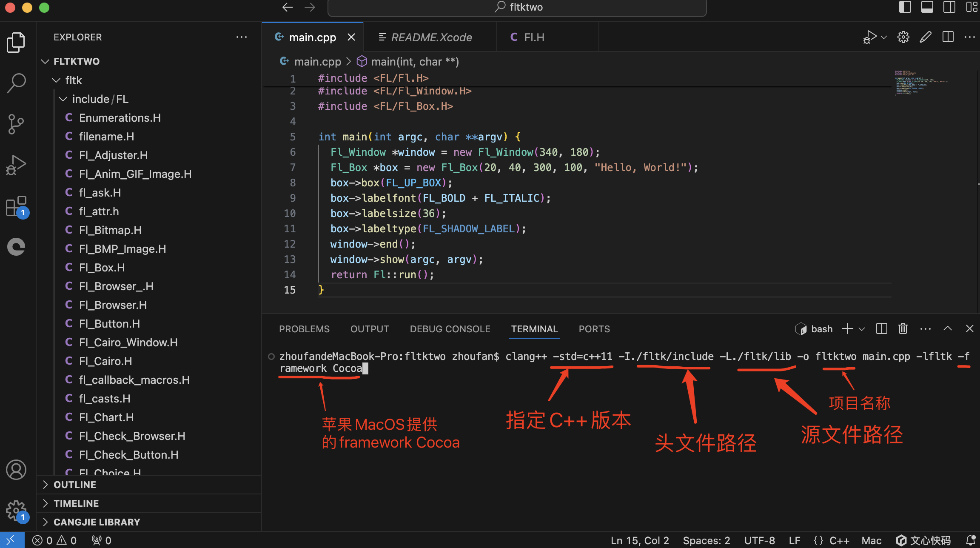
Task: Open the Accounts menu
Action: 16,470
